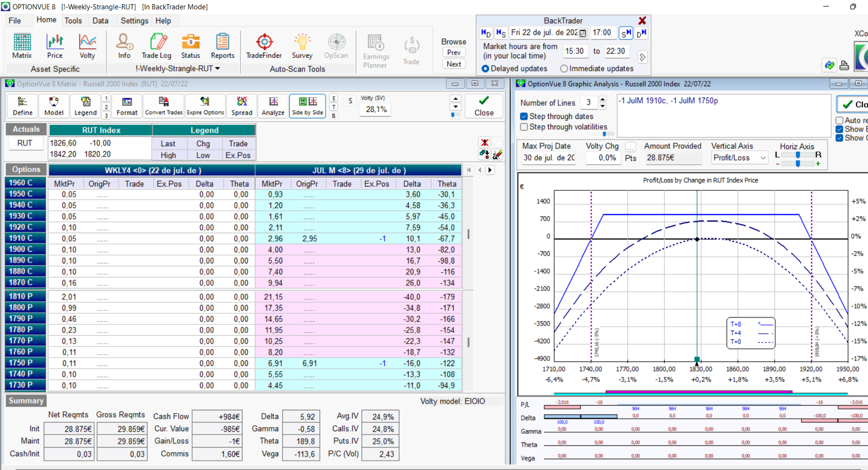Enable Step through volatilities checkbox

(x=524, y=127)
